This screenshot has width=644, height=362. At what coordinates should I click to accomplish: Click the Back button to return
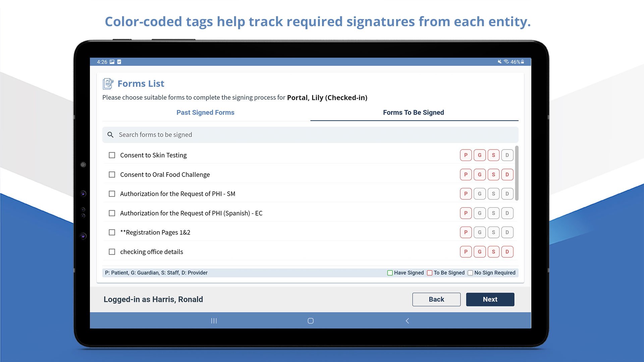436,299
